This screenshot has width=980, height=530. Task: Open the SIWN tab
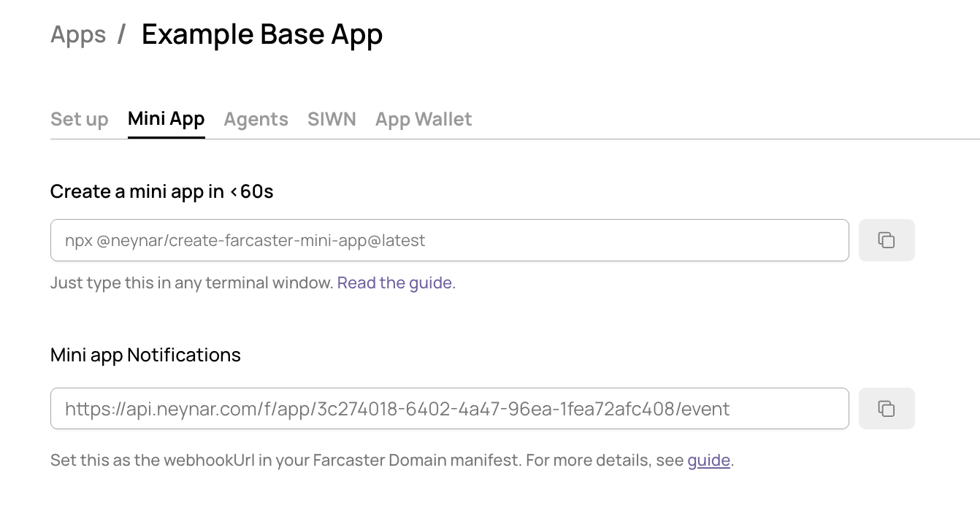[332, 119]
